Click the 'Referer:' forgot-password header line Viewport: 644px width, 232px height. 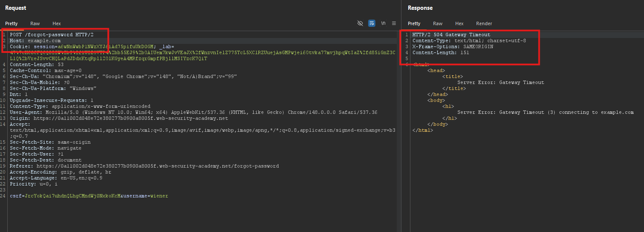click(x=144, y=166)
